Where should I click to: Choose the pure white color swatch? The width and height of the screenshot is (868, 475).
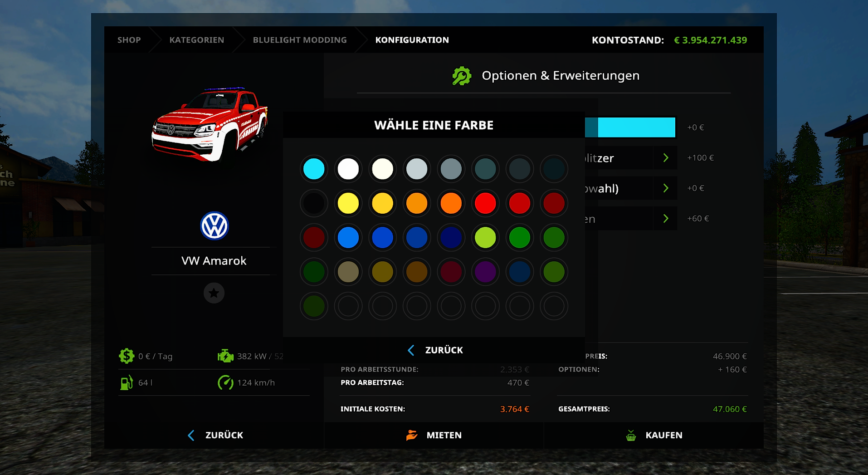tap(348, 169)
